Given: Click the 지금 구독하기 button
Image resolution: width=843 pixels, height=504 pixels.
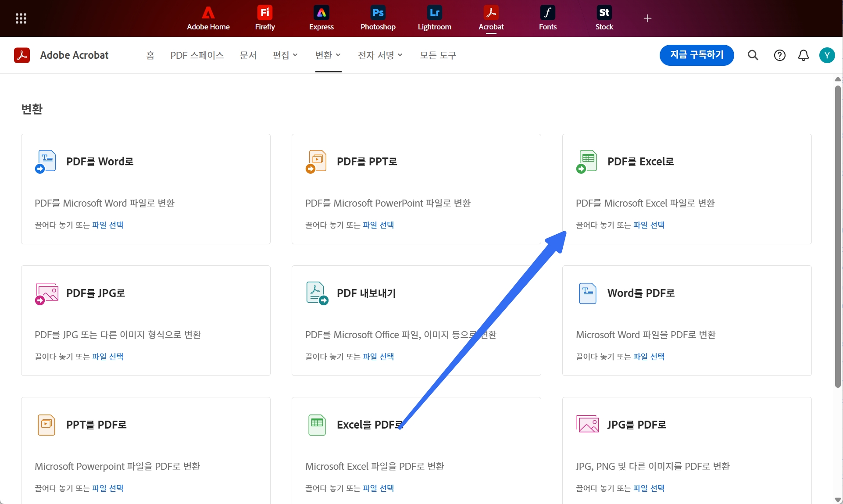Looking at the screenshot, I should [x=697, y=55].
